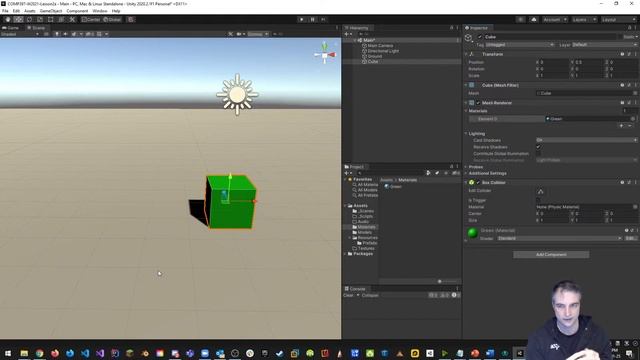
Task: Open the Cast Shadows dropdown
Action: (x=587, y=140)
